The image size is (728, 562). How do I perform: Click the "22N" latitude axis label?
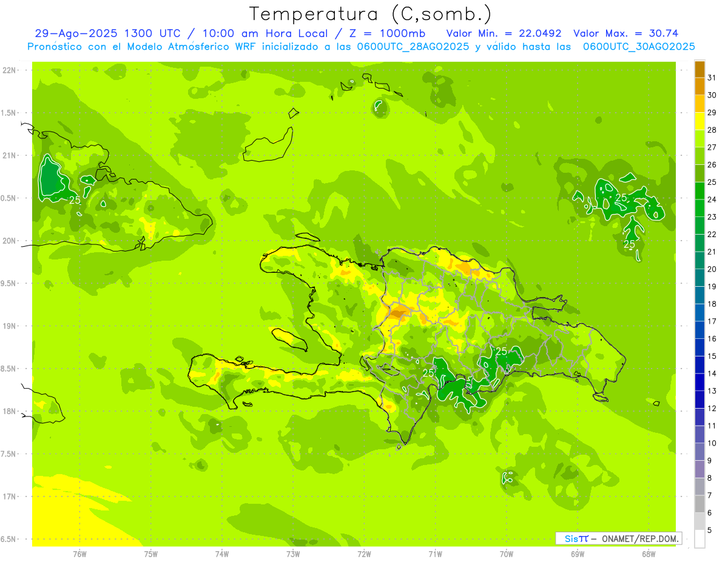(9, 70)
